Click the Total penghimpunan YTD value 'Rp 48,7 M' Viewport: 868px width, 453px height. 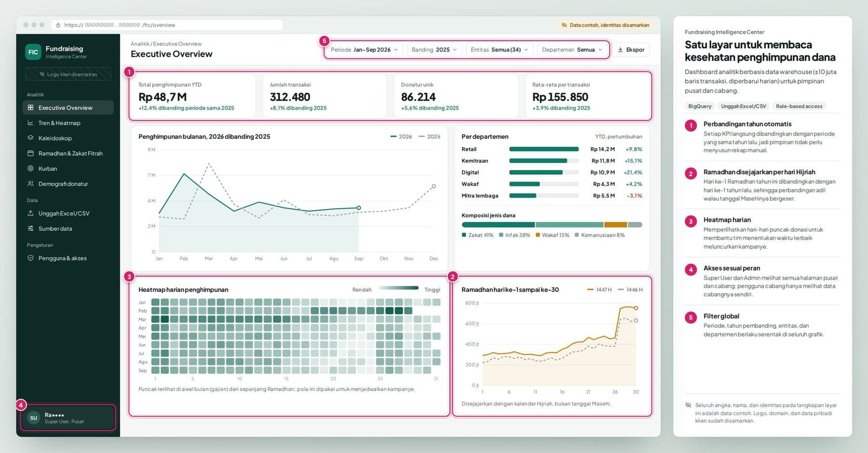coord(163,97)
